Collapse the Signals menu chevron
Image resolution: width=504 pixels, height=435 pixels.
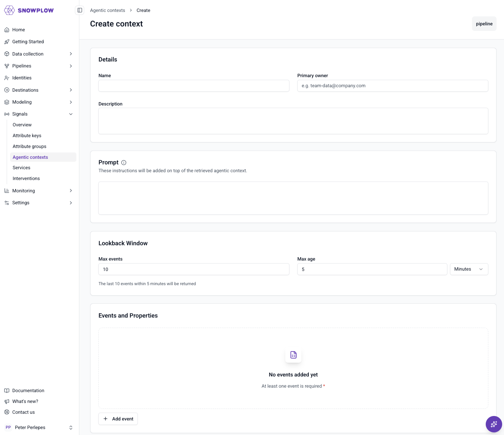pyautogui.click(x=71, y=114)
